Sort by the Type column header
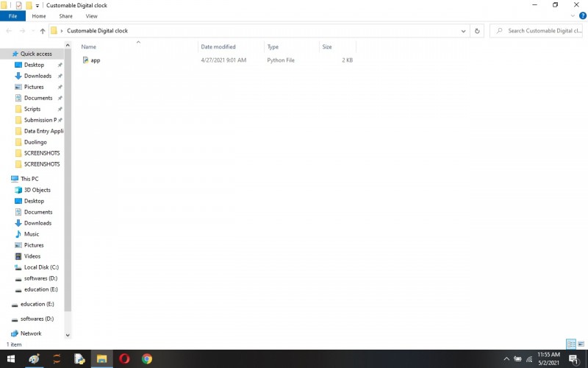Image resolution: width=588 pixels, height=368 pixels. click(x=273, y=47)
